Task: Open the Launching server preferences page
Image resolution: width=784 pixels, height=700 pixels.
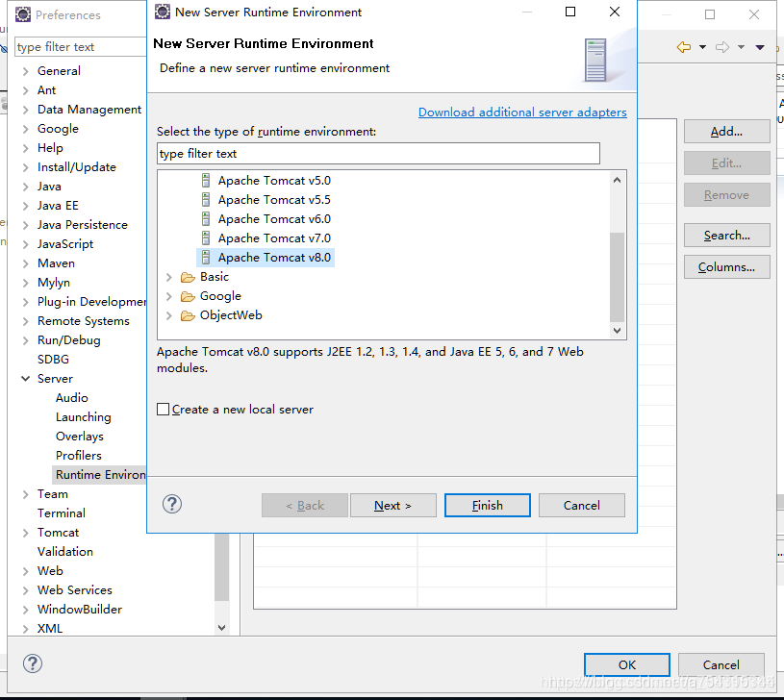Action: tap(84, 417)
